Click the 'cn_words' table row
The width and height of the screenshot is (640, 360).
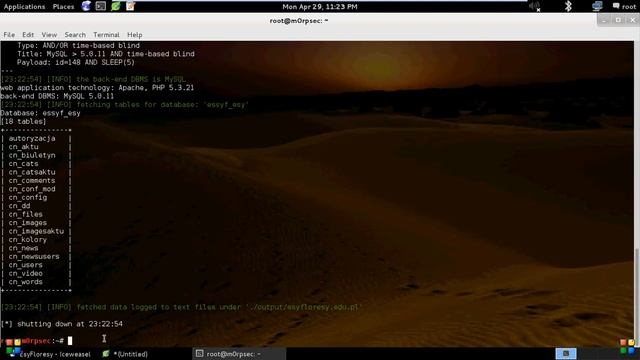26,282
